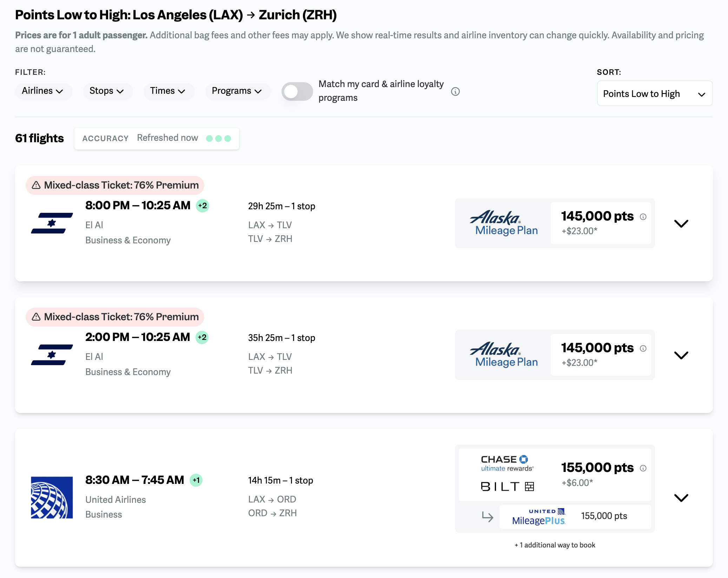Click the +2 days badge on 8:00 PM flight
728x578 pixels.
(203, 205)
